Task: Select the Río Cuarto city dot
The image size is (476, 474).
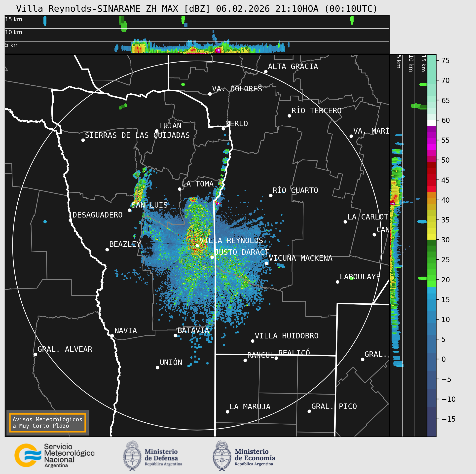Action: (271, 196)
